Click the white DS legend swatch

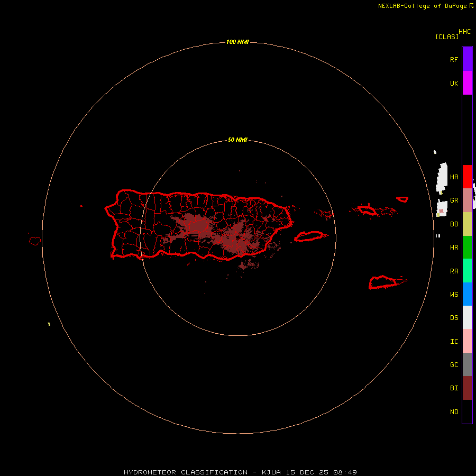[467, 317]
